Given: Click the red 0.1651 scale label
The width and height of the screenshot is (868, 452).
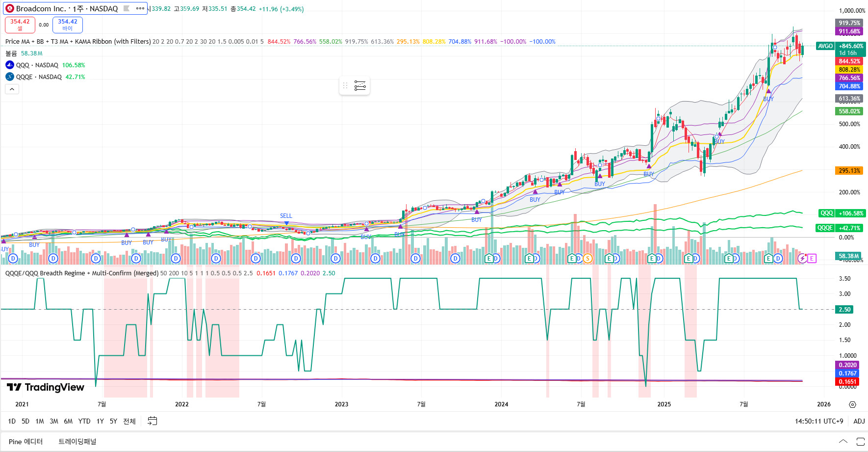Looking at the screenshot, I should pos(847,382).
